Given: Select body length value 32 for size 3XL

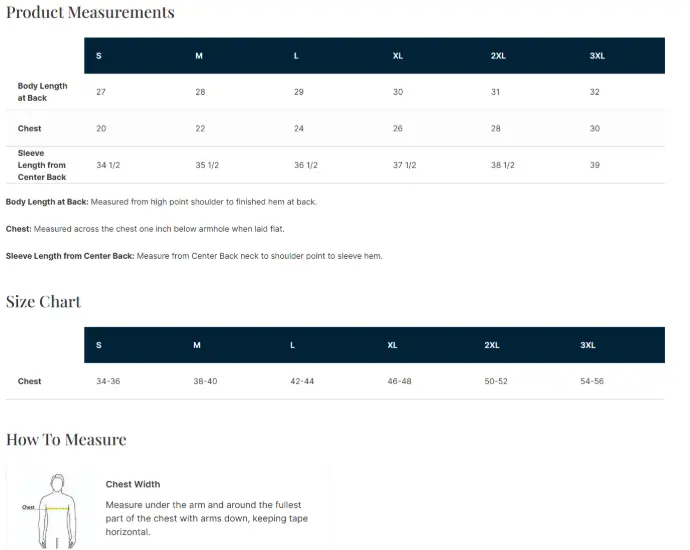Looking at the screenshot, I should pyautogui.click(x=595, y=92).
